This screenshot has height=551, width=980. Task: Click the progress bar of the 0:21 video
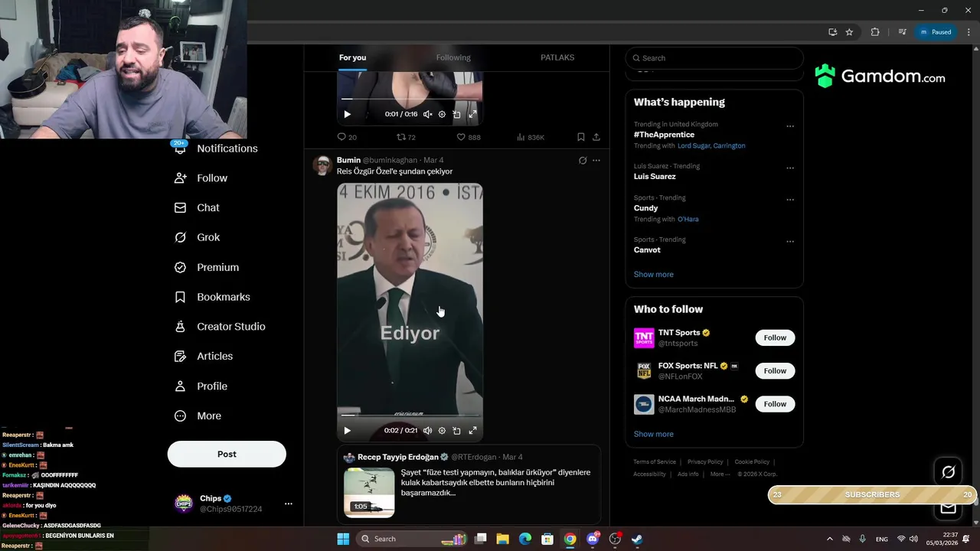coord(410,416)
